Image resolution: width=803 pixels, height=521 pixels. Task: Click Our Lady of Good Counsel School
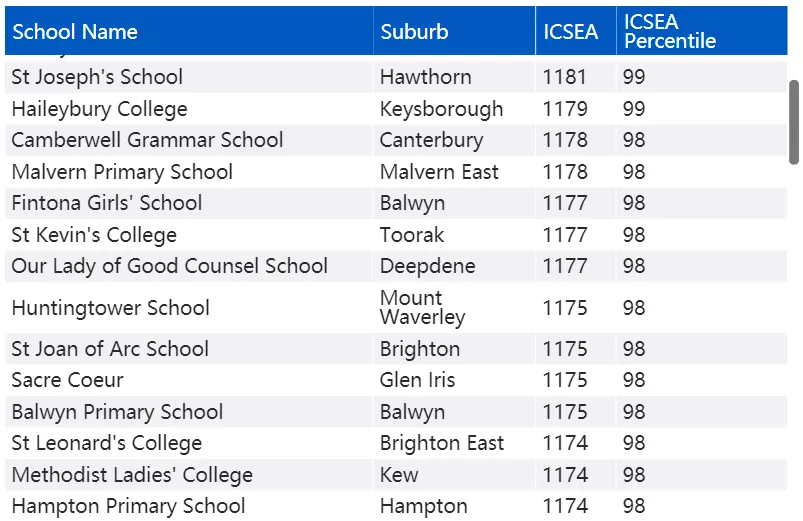(x=170, y=266)
